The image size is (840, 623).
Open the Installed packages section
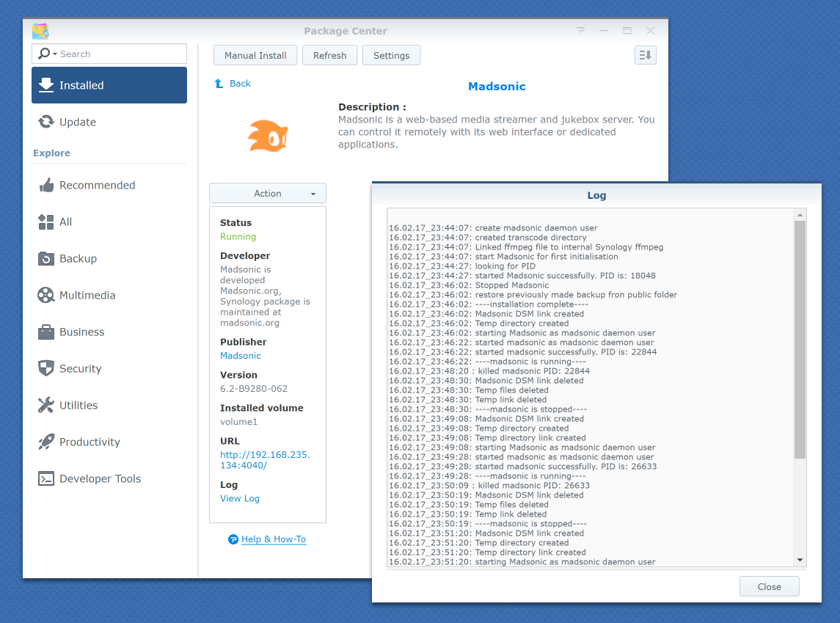pos(109,85)
